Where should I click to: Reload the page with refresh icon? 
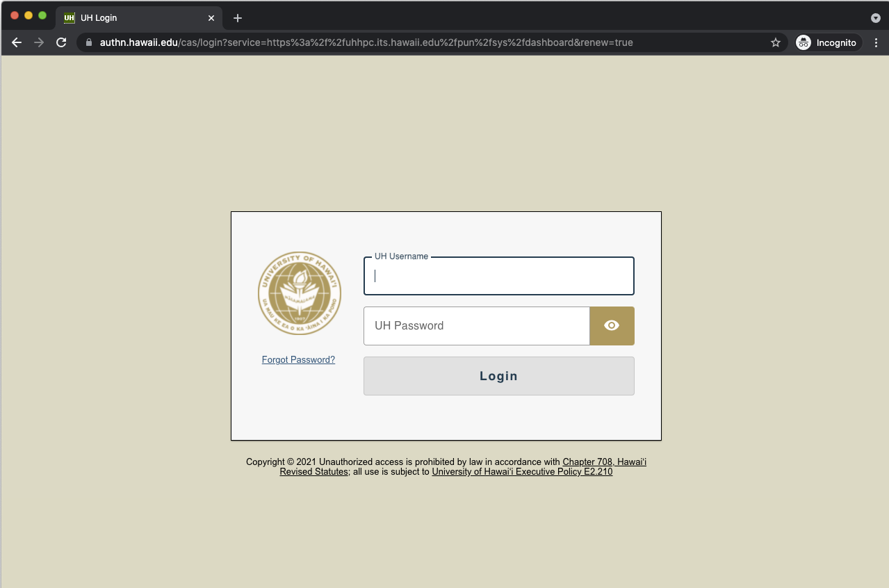point(61,42)
